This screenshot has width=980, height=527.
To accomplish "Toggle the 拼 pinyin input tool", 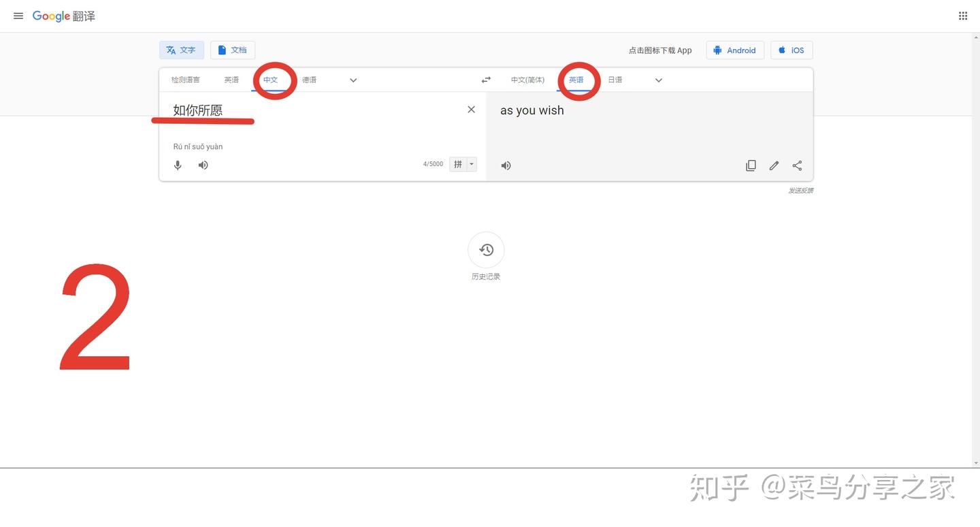I will 458,164.
